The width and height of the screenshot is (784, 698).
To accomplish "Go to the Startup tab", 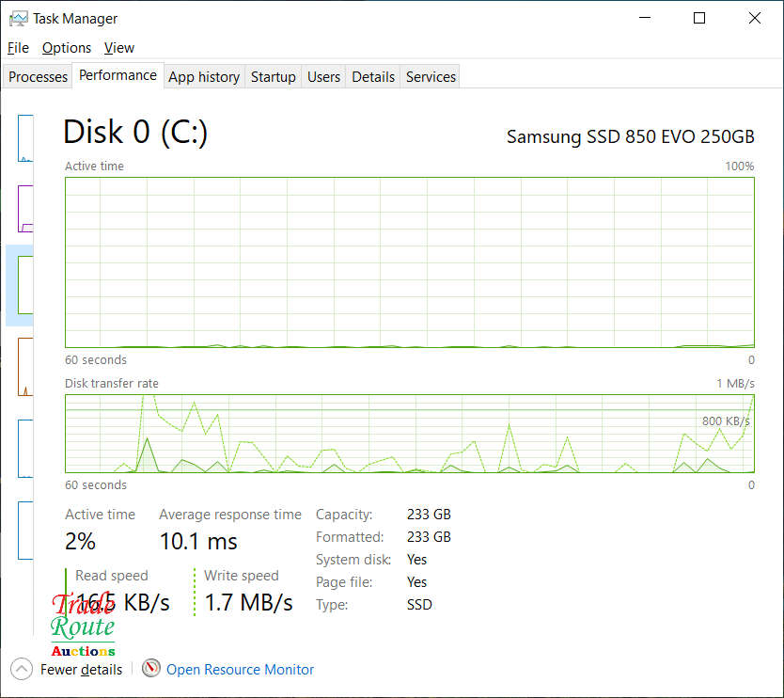I will coord(274,77).
